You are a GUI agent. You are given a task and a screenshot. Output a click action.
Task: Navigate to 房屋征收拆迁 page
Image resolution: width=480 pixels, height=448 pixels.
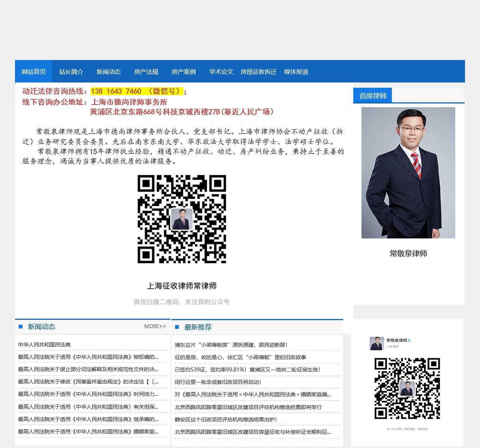point(259,72)
